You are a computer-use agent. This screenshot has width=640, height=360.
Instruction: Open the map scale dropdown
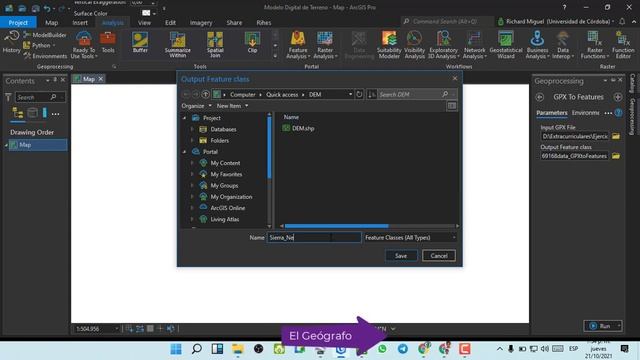(117, 329)
